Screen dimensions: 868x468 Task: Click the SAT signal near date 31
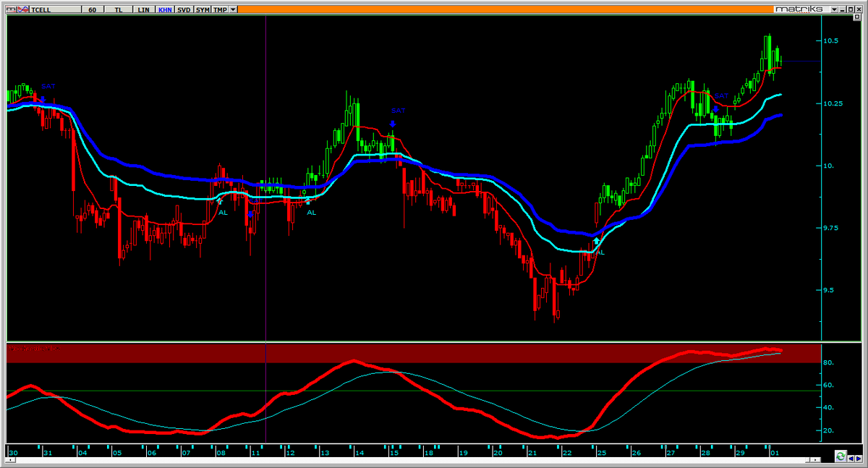click(48, 86)
